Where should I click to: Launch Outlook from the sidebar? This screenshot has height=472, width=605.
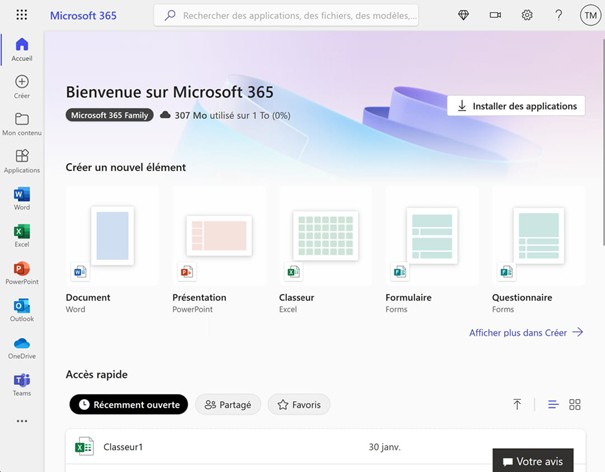(22, 310)
